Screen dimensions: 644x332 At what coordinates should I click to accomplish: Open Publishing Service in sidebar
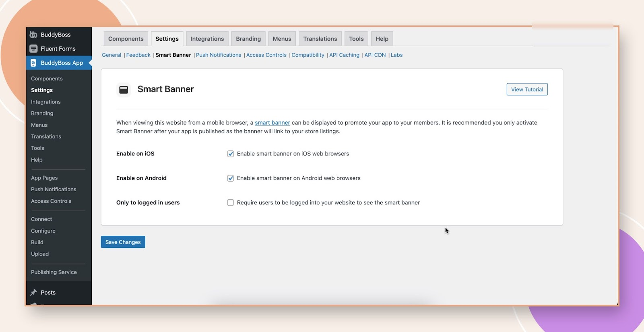54,272
